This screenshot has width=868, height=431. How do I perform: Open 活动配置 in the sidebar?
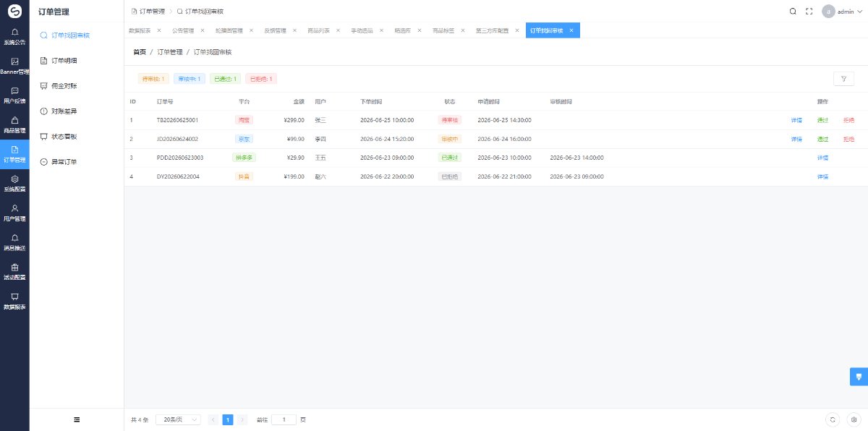14,272
